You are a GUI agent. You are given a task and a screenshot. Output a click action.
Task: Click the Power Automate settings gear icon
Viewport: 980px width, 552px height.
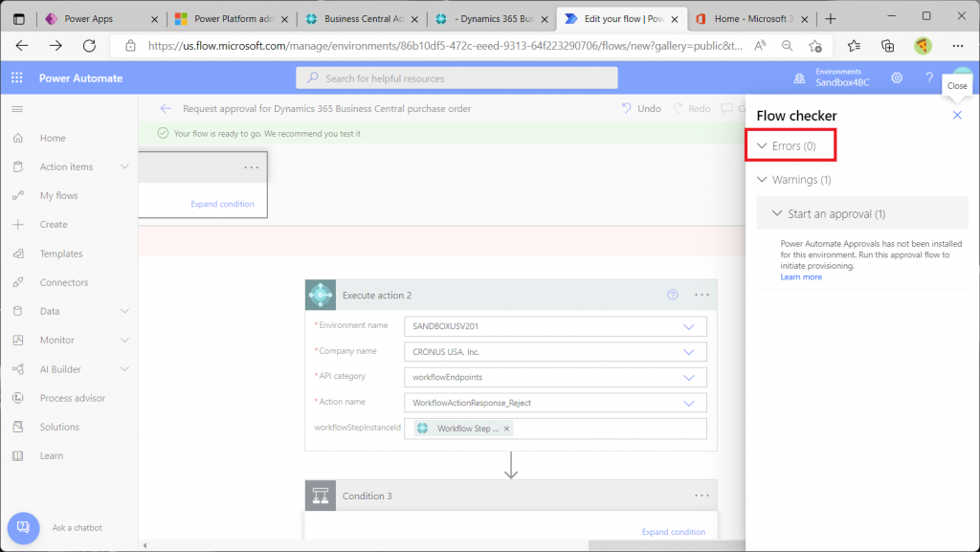click(x=897, y=78)
